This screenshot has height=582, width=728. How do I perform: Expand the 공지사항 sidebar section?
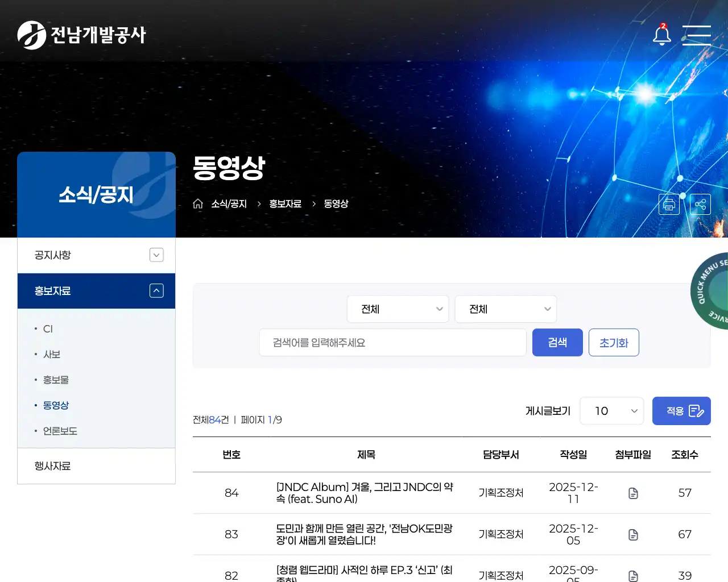pyautogui.click(x=156, y=255)
